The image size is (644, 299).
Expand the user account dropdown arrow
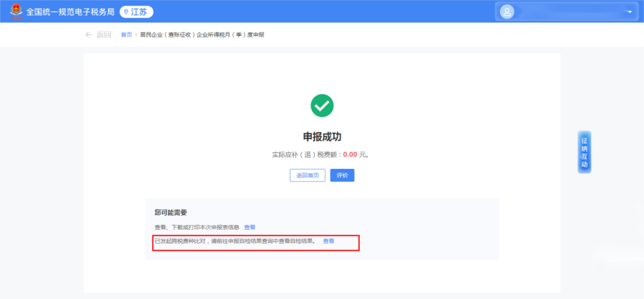pyautogui.click(x=629, y=12)
